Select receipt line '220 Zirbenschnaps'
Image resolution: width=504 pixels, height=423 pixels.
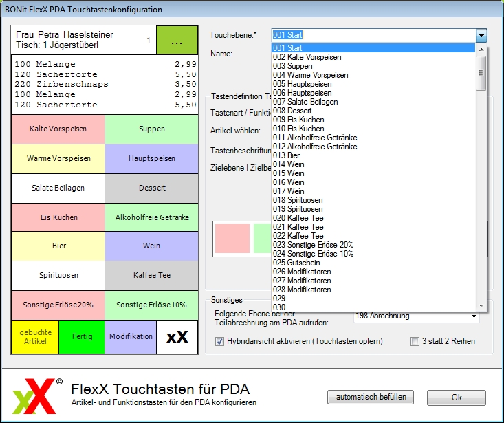tap(105, 84)
